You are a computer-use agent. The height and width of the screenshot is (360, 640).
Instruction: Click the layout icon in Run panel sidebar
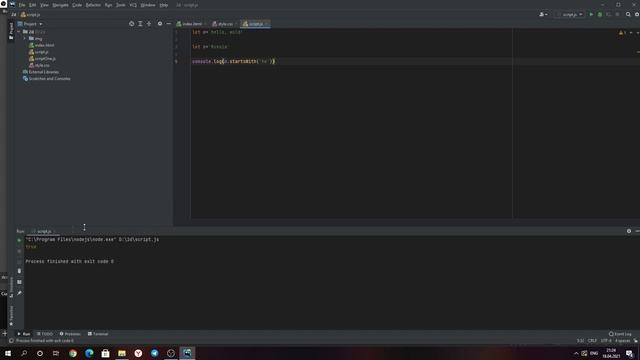pyautogui.click(x=19, y=282)
